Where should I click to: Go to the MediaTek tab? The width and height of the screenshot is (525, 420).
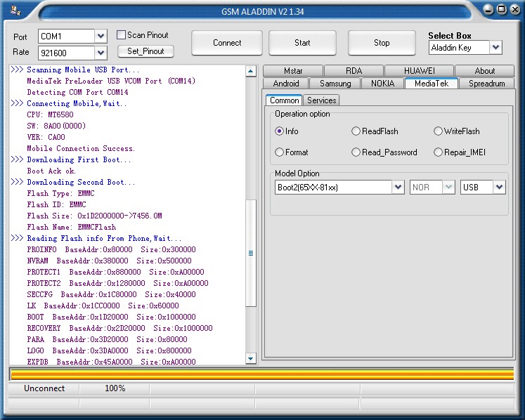tap(432, 84)
